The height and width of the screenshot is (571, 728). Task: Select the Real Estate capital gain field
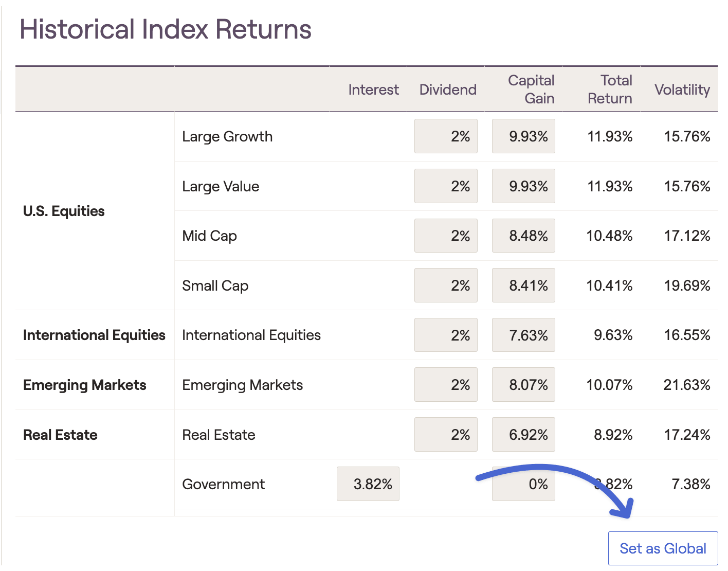click(x=523, y=435)
